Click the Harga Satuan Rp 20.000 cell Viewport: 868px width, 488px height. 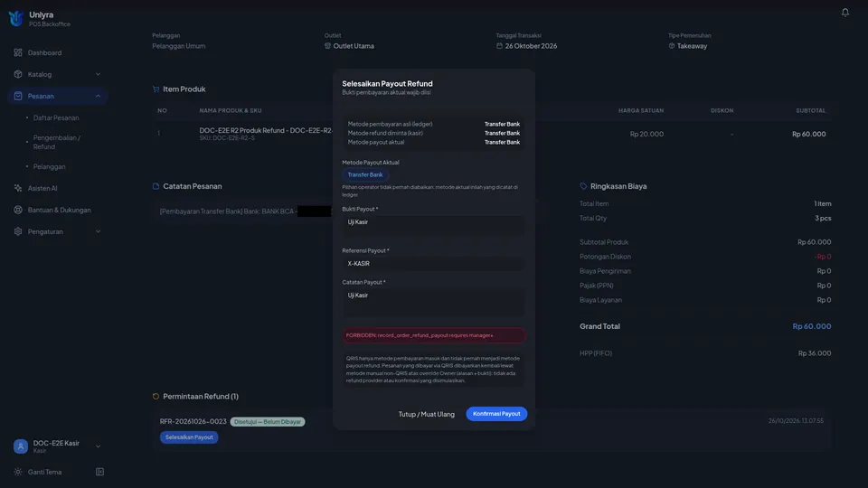coord(646,134)
